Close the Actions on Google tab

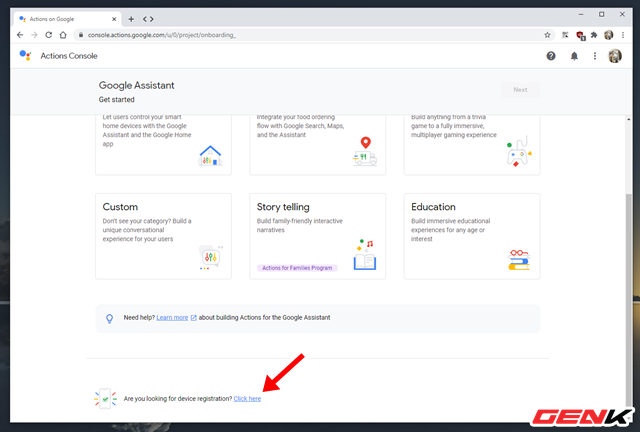click(114, 19)
